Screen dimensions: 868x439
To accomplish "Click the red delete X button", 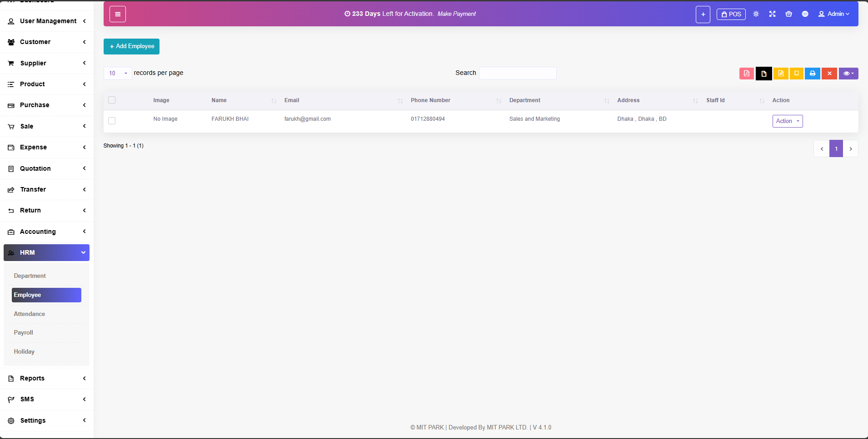I will pyautogui.click(x=829, y=74).
